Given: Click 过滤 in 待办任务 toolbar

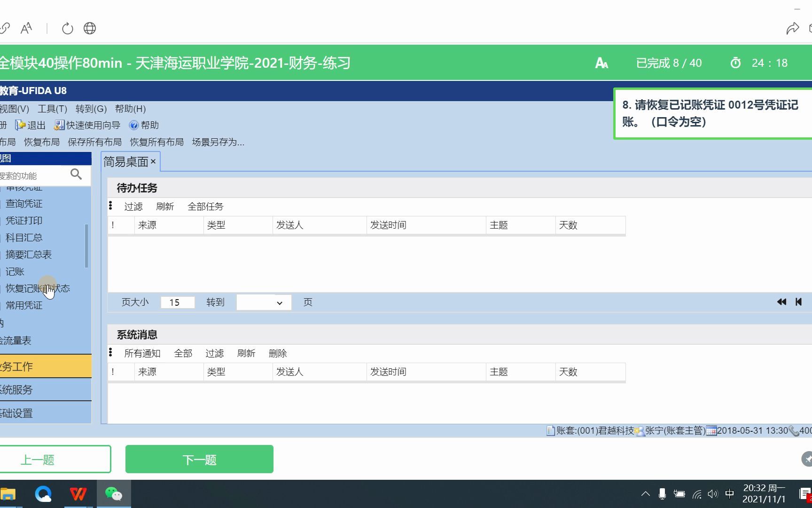Looking at the screenshot, I should pyautogui.click(x=133, y=206).
